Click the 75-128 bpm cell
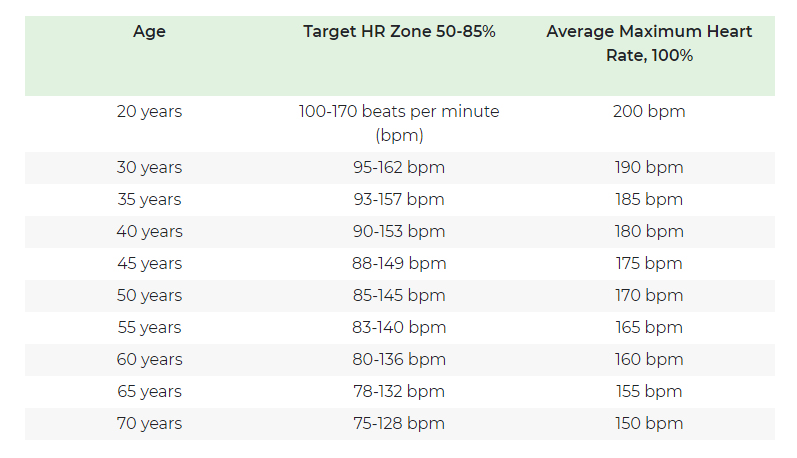 coord(399,424)
